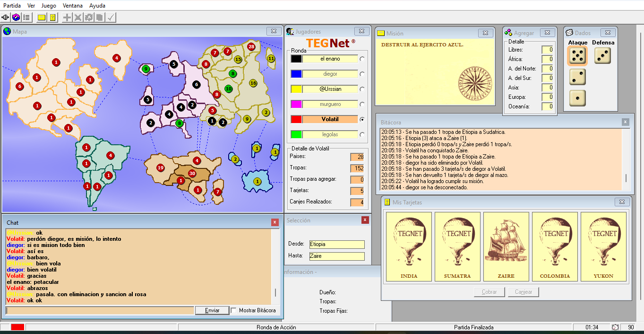Screen dimensions: 644x334
Task: Select the YUKON card
Action: (603, 247)
